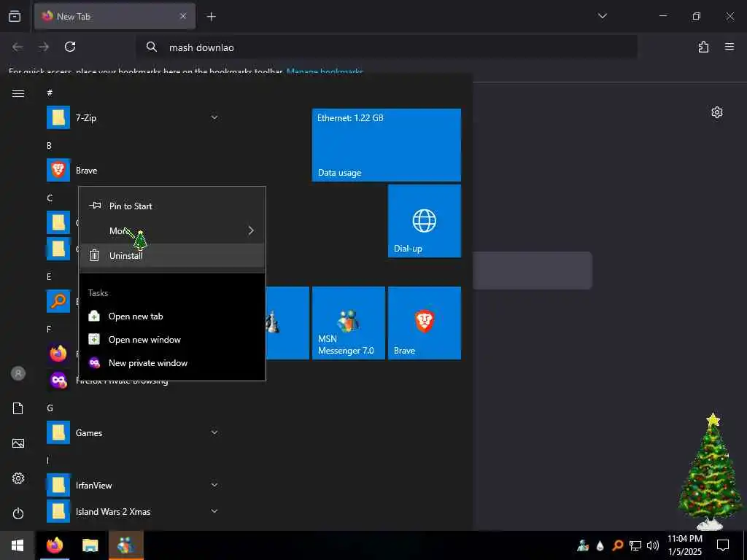Open the Dial-up tile

pos(425,221)
